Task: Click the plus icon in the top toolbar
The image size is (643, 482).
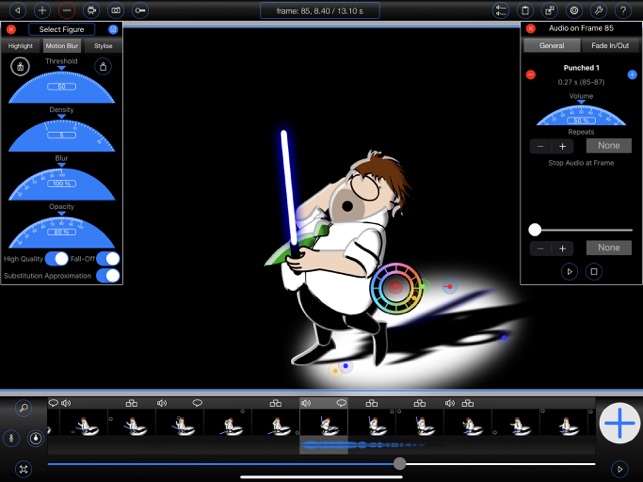Action: (42, 10)
